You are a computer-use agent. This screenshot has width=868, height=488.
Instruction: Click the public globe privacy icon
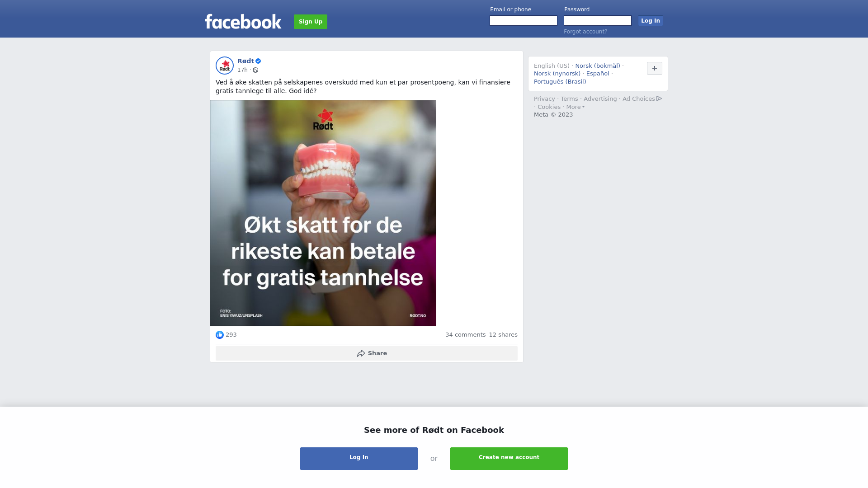click(255, 70)
